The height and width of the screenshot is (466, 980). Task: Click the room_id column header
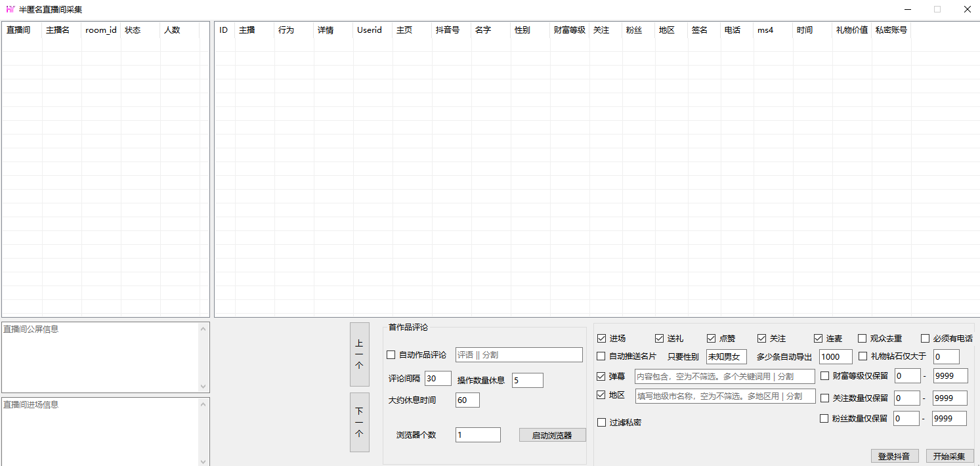[x=101, y=30]
